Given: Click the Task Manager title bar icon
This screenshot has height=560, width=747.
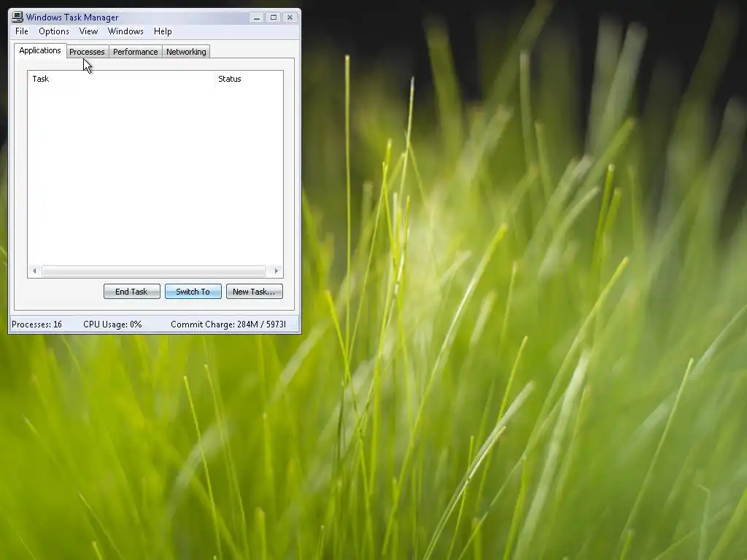Looking at the screenshot, I should [x=18, y=17].
